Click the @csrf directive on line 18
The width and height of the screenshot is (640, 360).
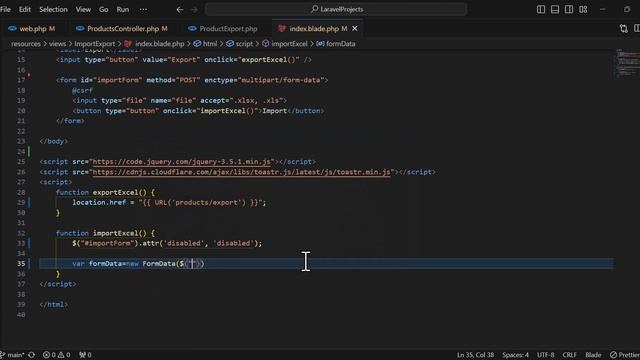(x=82, y=90)
